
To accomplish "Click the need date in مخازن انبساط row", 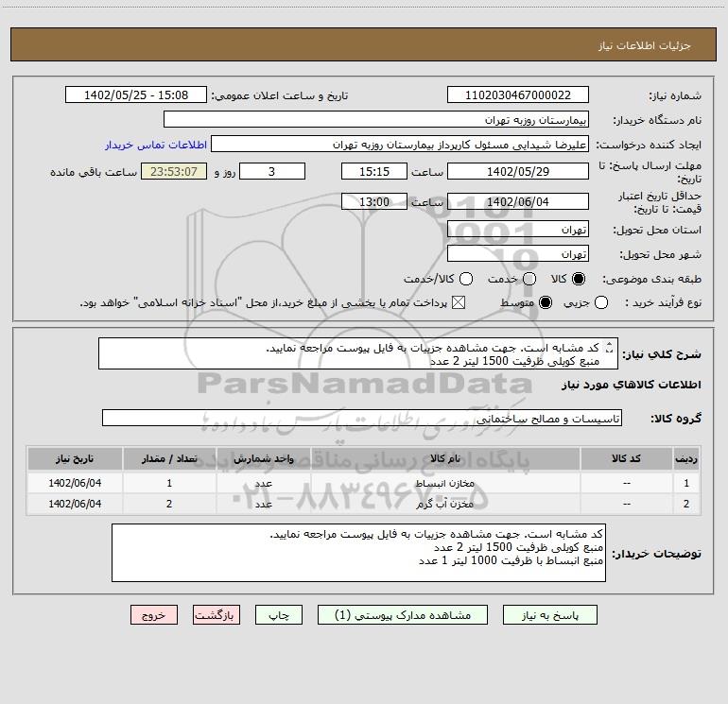I will pyautogui.click(x=75, y=483).
